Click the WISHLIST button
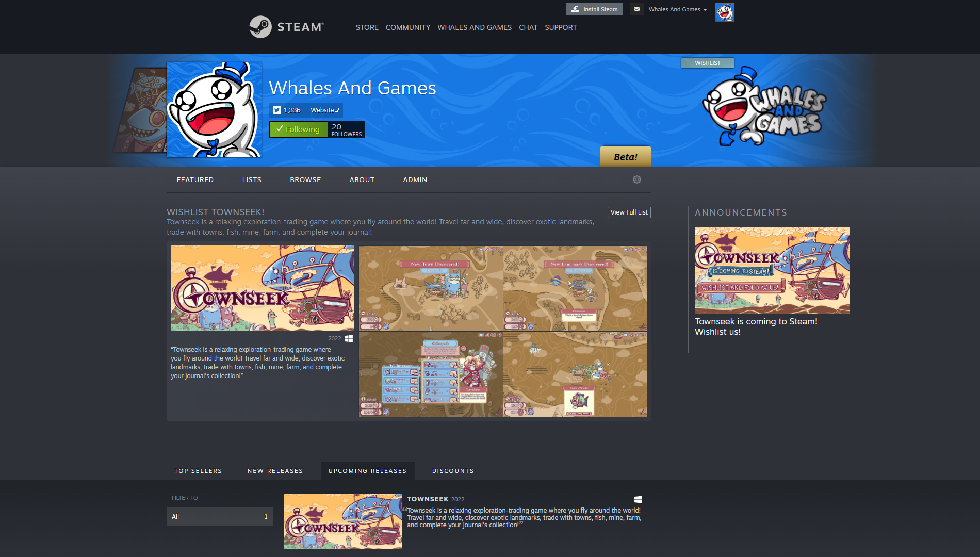The height and width of the screenshot is (557, 980). coord(708,63)
